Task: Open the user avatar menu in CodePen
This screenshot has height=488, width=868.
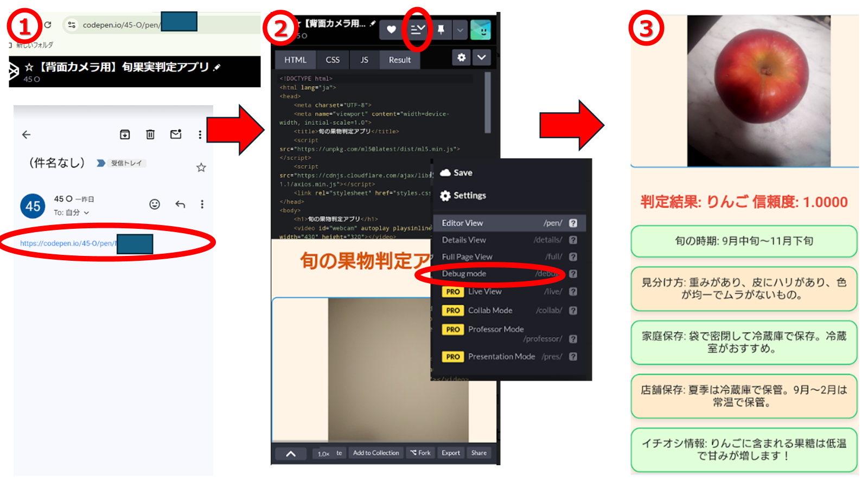Action: 481,30
